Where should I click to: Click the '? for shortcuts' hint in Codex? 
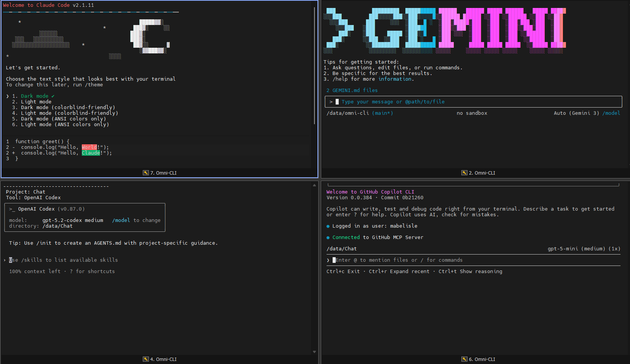92,272
